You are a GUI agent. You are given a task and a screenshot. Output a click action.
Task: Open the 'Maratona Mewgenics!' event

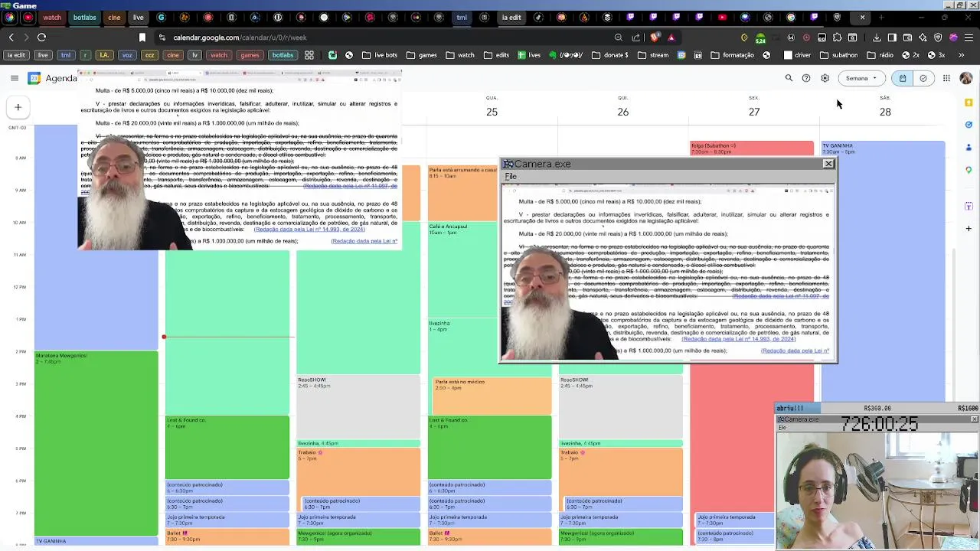click(96, 444)
